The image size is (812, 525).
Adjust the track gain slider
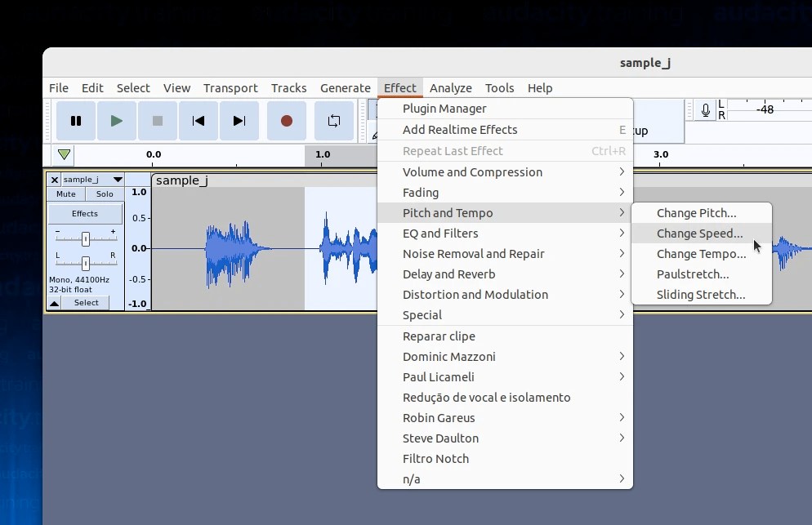85,238
